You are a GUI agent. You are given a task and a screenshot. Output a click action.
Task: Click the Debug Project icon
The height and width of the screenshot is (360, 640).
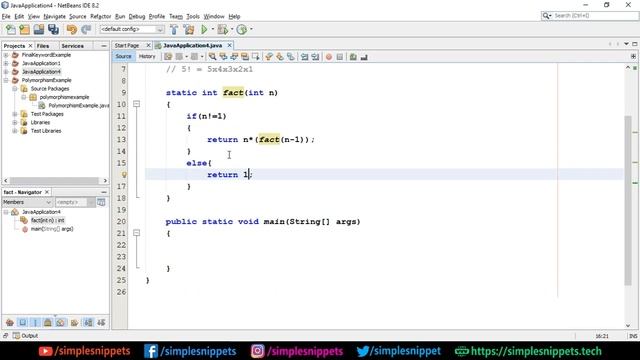222,29
